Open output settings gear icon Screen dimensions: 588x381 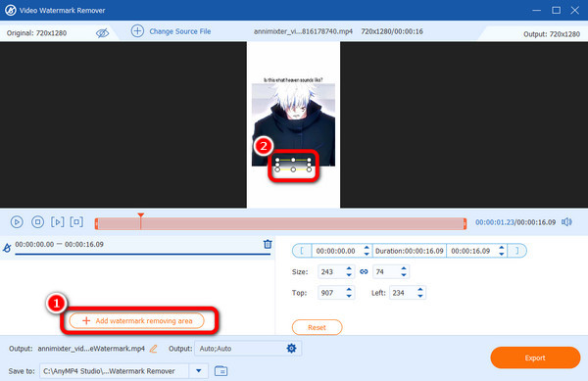[x=291, y=349]
